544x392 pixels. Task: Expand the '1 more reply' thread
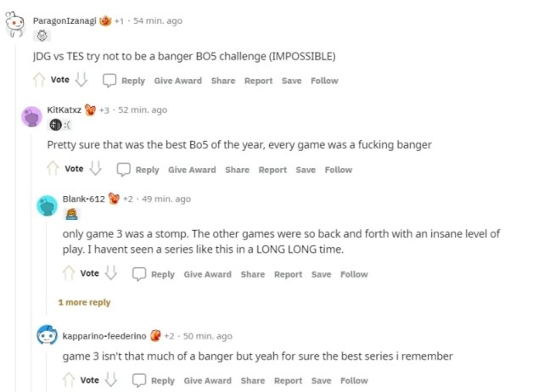[x=84, y=303]
